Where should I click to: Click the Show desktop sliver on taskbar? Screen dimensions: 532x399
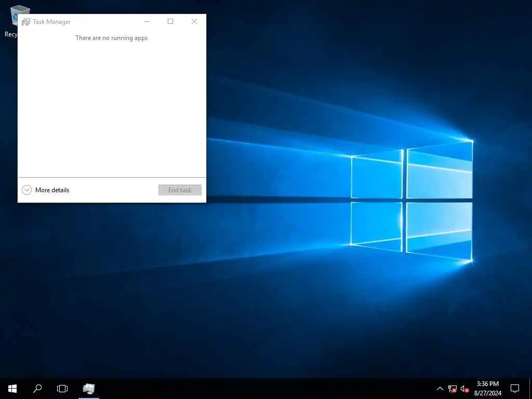click(530, 389)
